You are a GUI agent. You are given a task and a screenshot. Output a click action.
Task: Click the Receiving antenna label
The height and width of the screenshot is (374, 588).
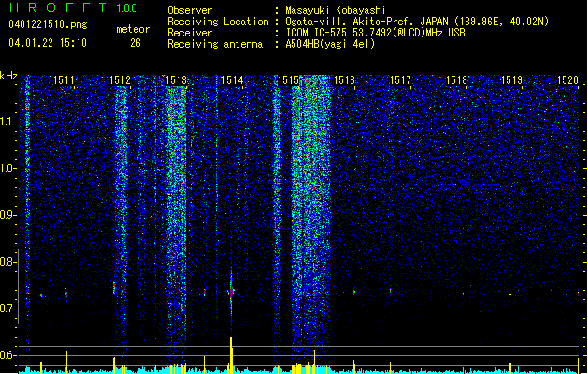(215, 44)
